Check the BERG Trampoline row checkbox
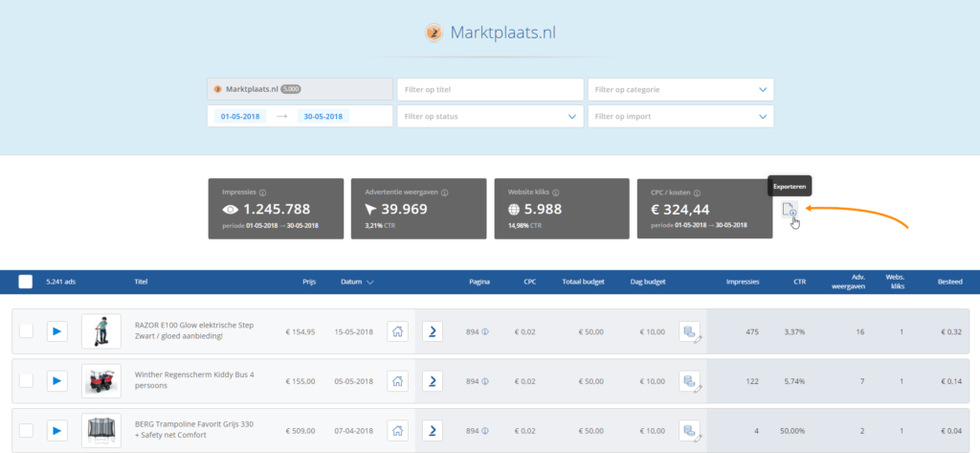This screenshot has width=980, height=453. pos(26,430)
